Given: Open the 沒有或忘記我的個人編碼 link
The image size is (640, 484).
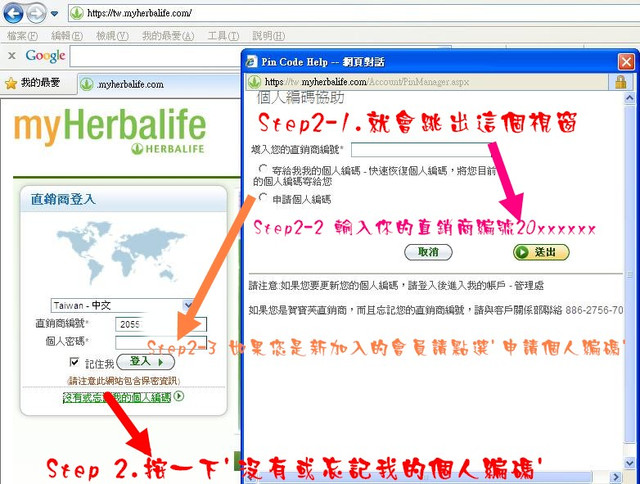Looking at the screenshot, I should coord(117,397).
